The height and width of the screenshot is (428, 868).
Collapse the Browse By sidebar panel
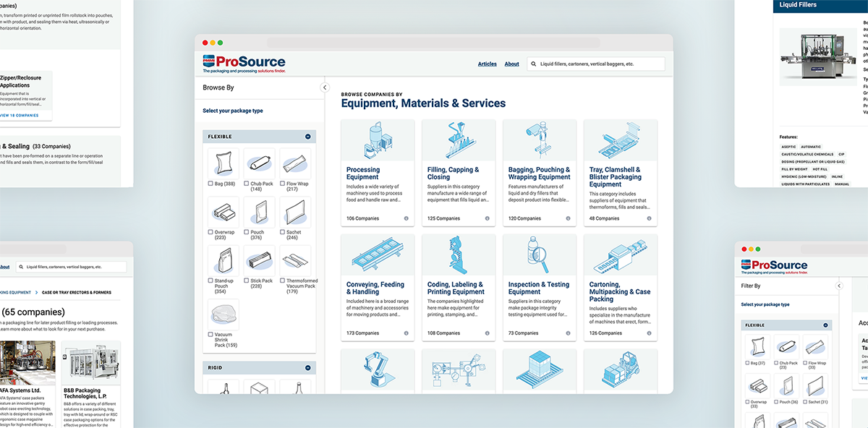(x=324, y=87)
